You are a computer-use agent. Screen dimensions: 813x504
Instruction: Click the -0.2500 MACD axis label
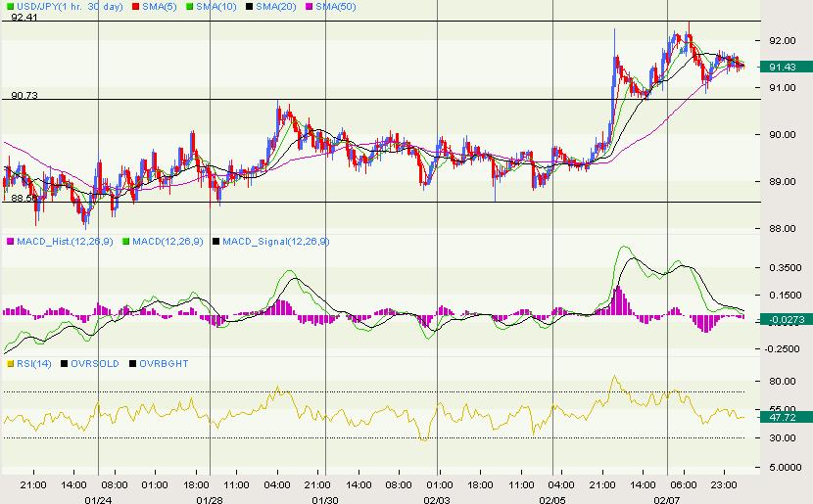tap(783, 349)
